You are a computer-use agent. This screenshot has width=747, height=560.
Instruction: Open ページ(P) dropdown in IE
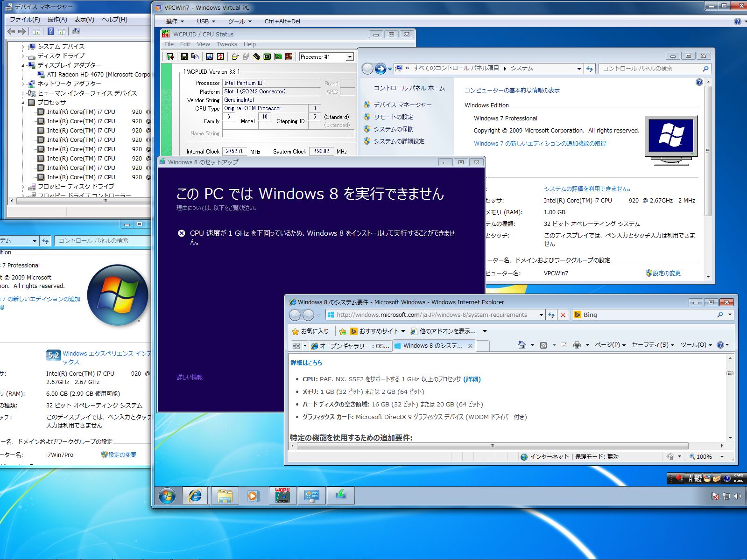(x=610, y=345)
